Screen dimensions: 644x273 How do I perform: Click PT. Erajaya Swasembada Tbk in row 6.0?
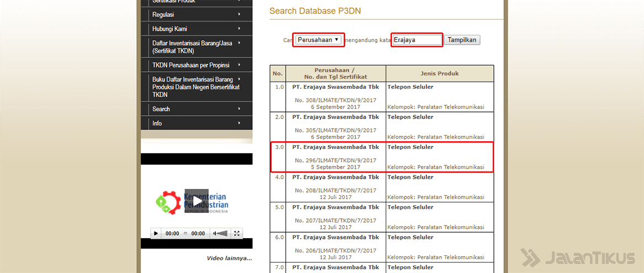(336, 237)
